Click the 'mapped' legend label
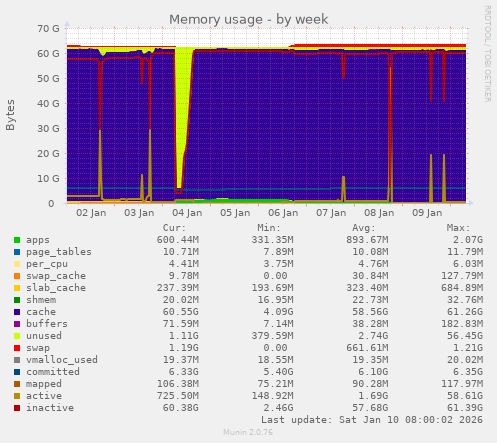 [44, 384]
